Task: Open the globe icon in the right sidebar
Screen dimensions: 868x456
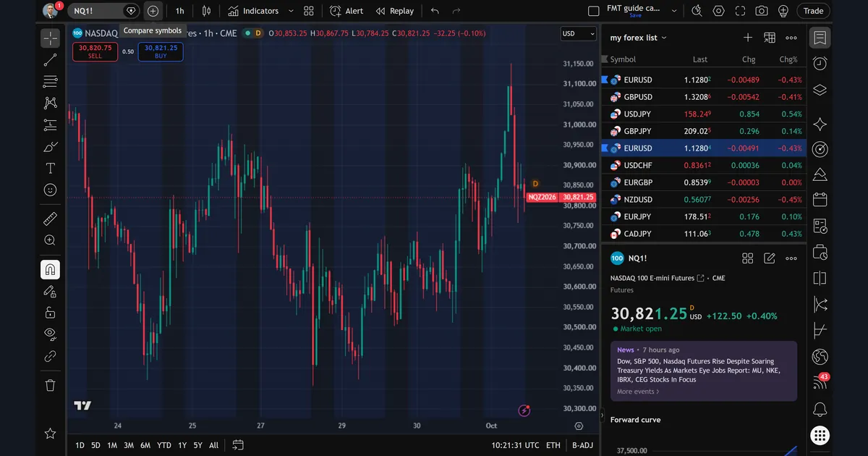Action: tap(820, 356)
